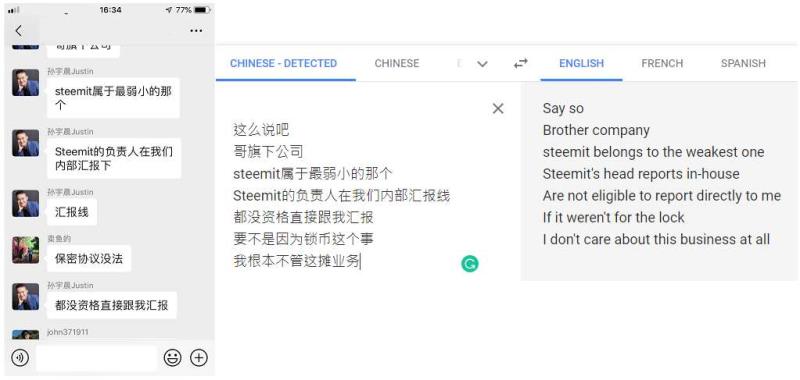
Task: Clear the source text with X
Action: 498,108
